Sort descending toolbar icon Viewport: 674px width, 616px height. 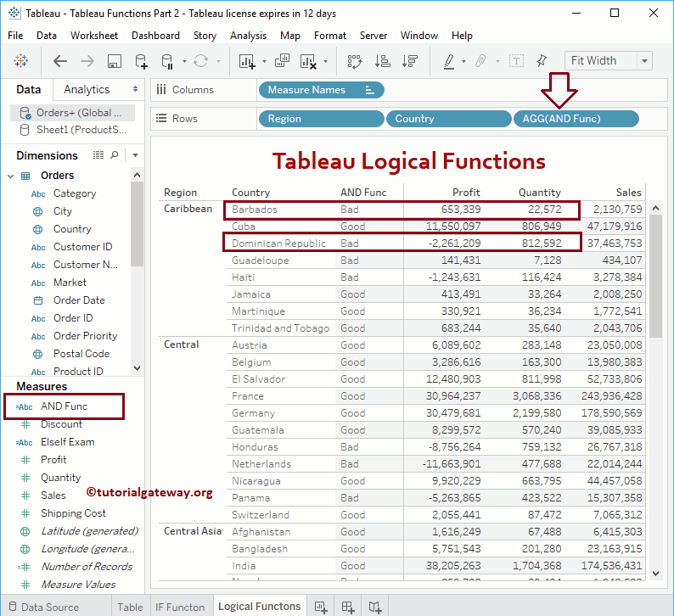point(410,61)
